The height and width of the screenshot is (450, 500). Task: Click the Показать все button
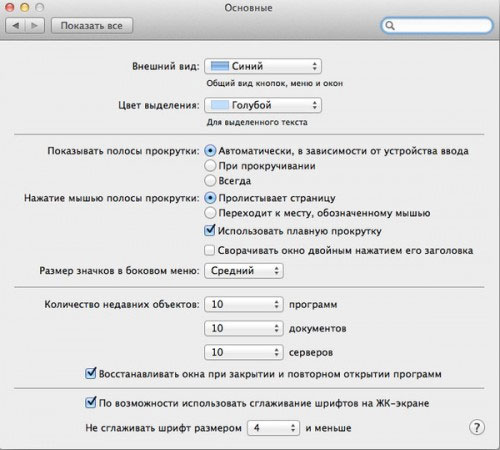(x=92, y=26)
